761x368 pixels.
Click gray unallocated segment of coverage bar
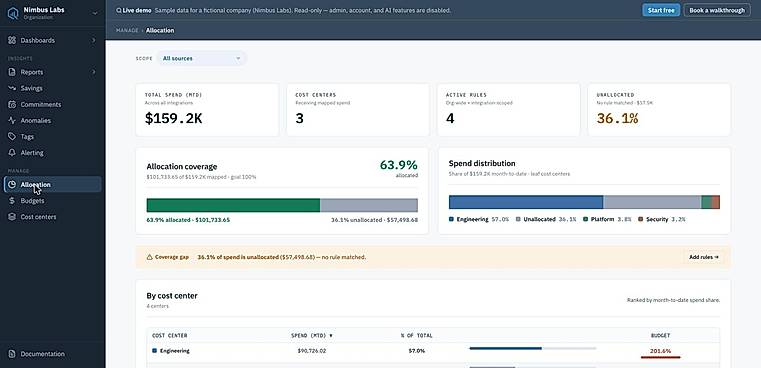(x=369, y=205)
